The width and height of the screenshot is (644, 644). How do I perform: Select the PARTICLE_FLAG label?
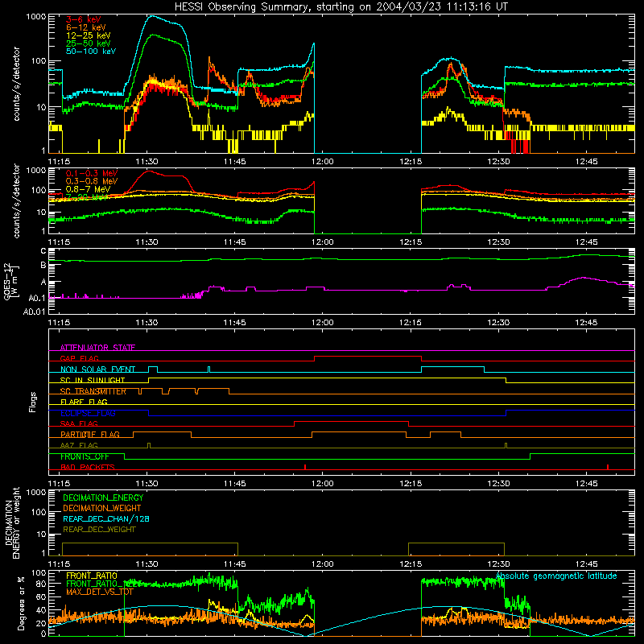pyautogui.click(x=90, y=434)
